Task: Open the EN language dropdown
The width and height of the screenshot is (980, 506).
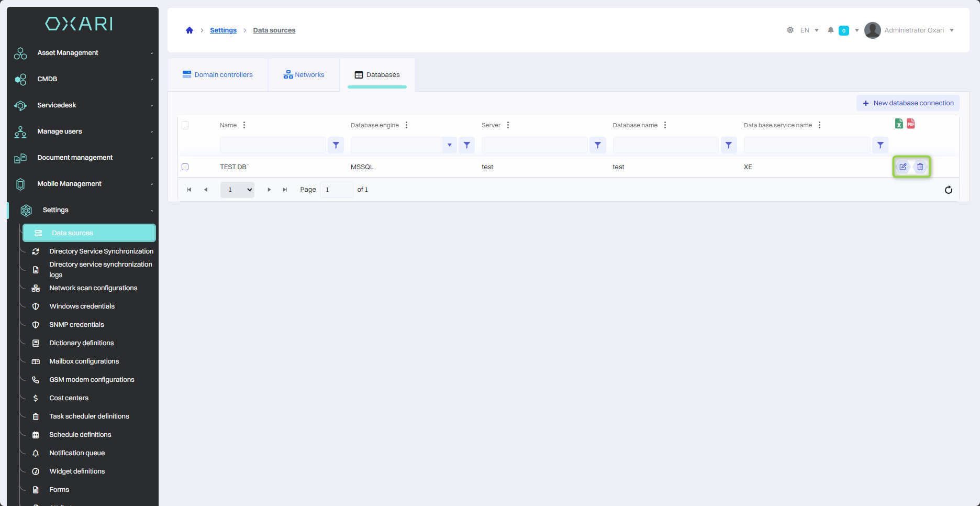Action: [809, 30]
